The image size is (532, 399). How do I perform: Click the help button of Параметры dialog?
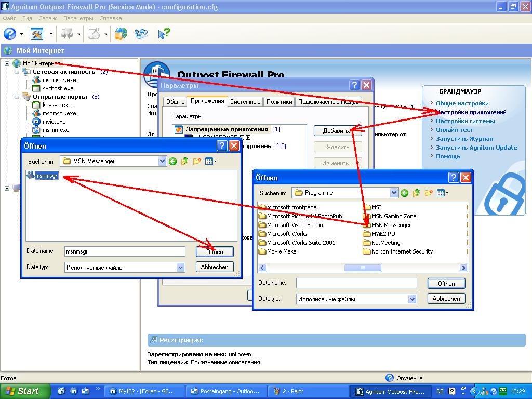354,85
